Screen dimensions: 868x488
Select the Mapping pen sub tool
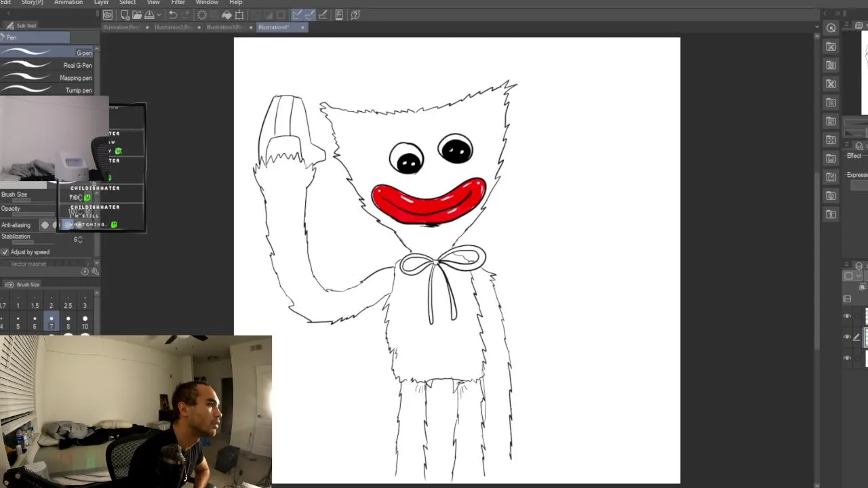(47, 77)
